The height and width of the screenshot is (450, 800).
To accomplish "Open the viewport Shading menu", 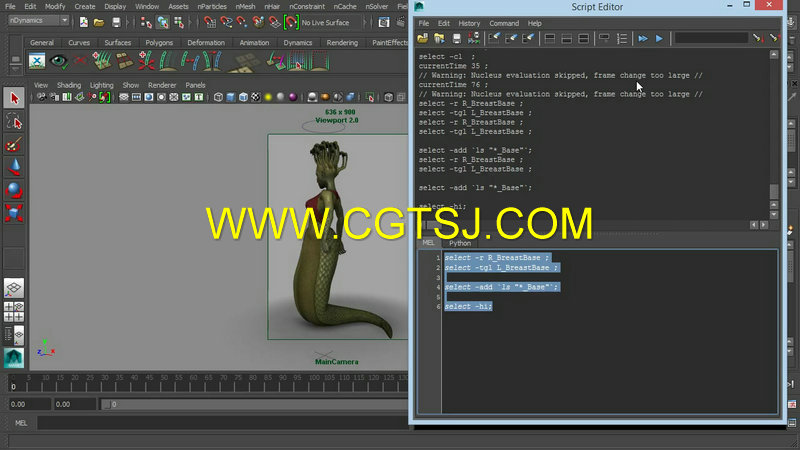I will 69,85.
